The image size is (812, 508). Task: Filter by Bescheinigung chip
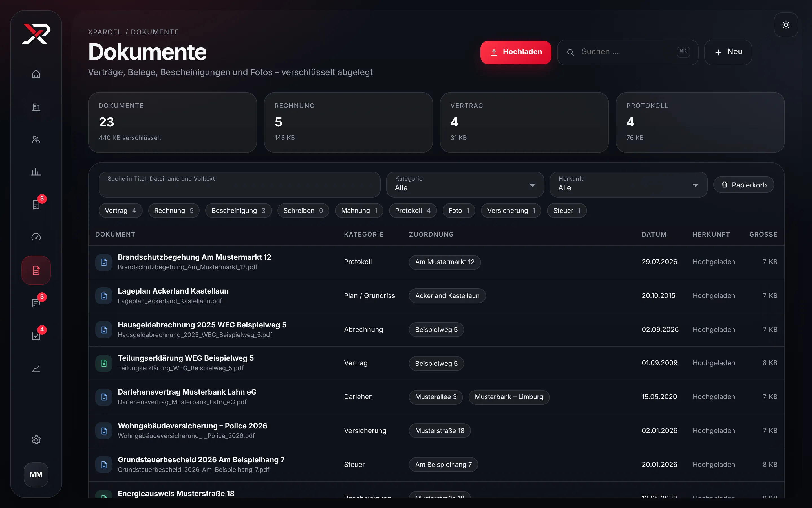238,211
